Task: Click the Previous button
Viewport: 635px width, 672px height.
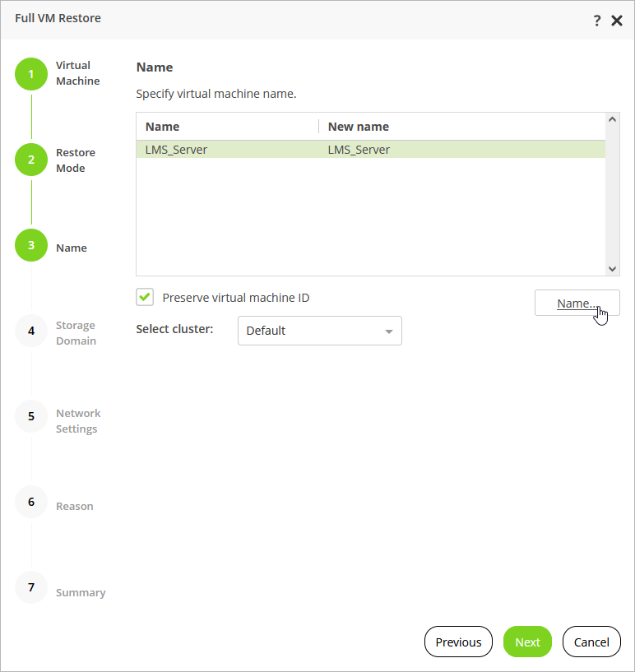Action: [x=458, y=642]
